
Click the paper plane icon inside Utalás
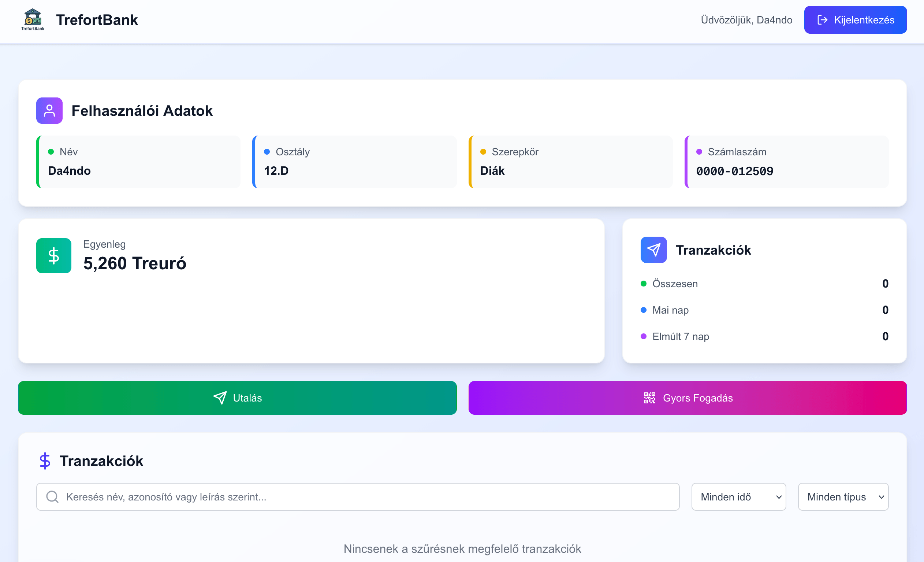220,398
